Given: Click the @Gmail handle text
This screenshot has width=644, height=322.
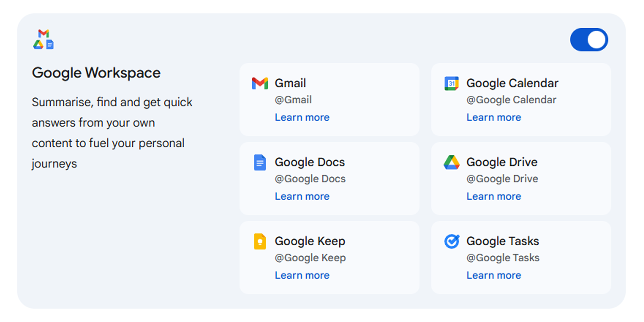Looking at the screenshot, I should (x=293, y=100).
